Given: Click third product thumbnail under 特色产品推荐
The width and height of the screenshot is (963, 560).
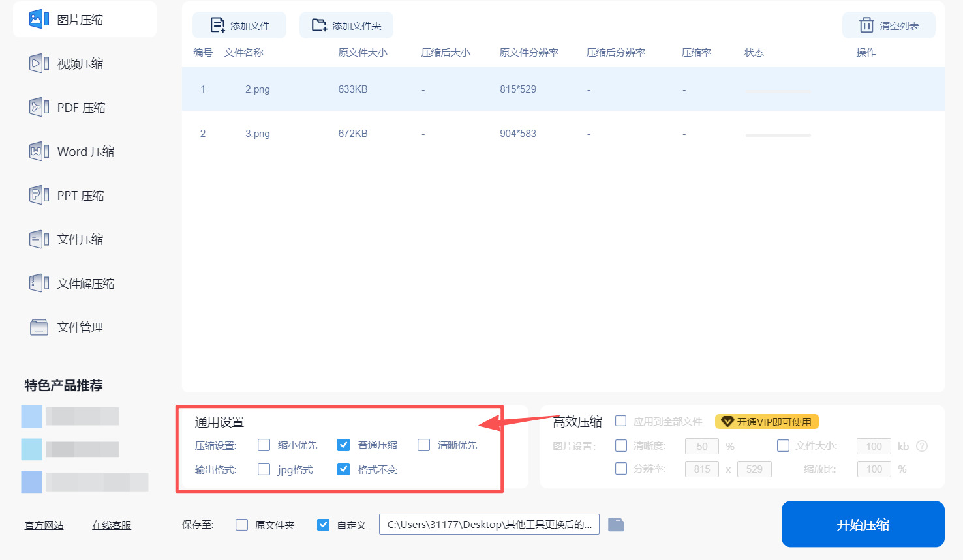Looking at the screenshot, I should (x=32, y=482).
